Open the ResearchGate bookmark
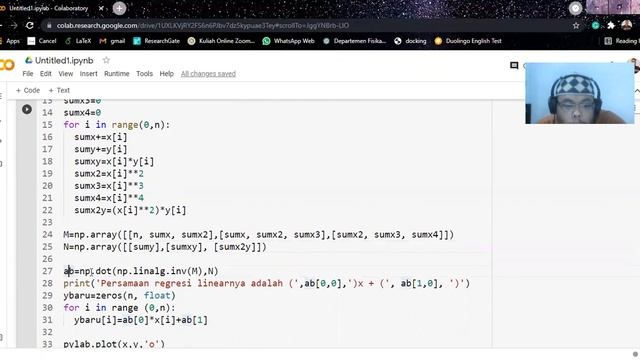 [x=157, y=41]
